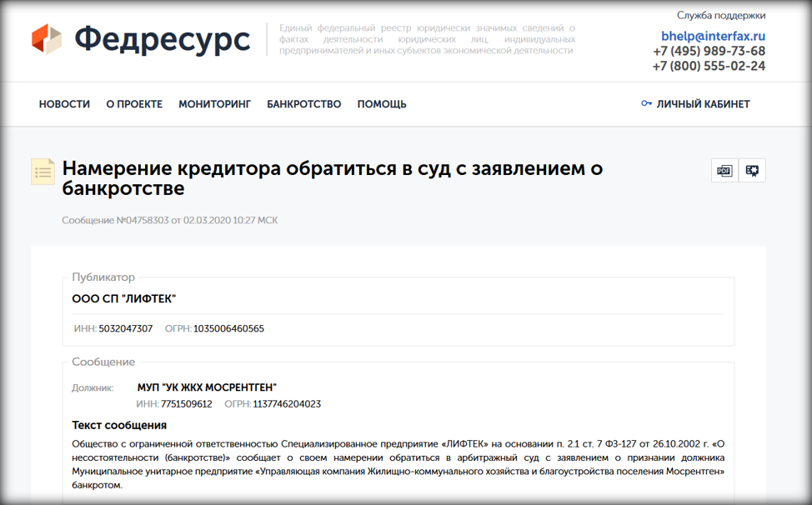Click phone number +7 (495) 989-73-68
The width and height of the screenshot is (812, 505).
click(x=709, y=51)
